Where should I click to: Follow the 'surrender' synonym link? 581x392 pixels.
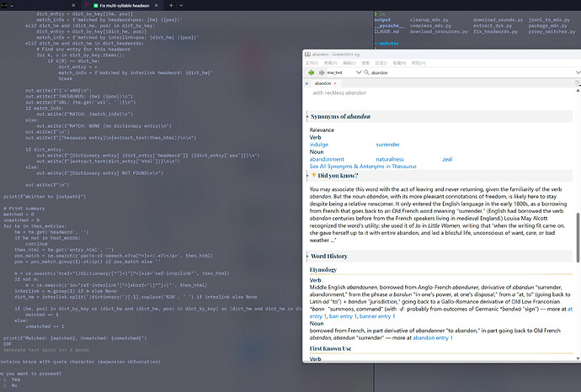click(x=387, y=145)
